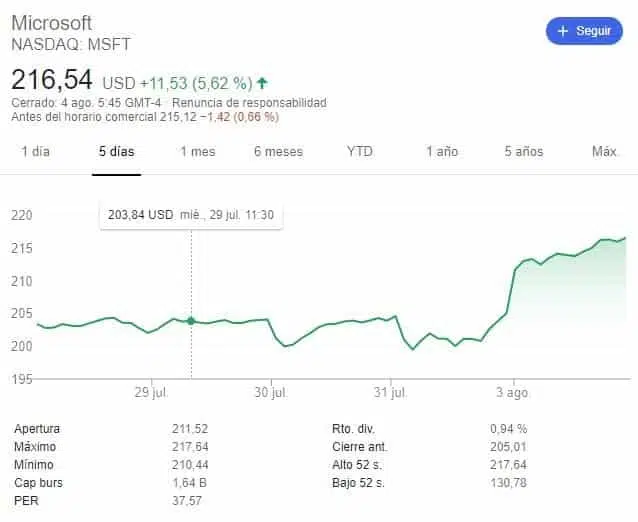Click the Seguir follow button
This screenshot has width=638, height=522.
click(584, 31)
